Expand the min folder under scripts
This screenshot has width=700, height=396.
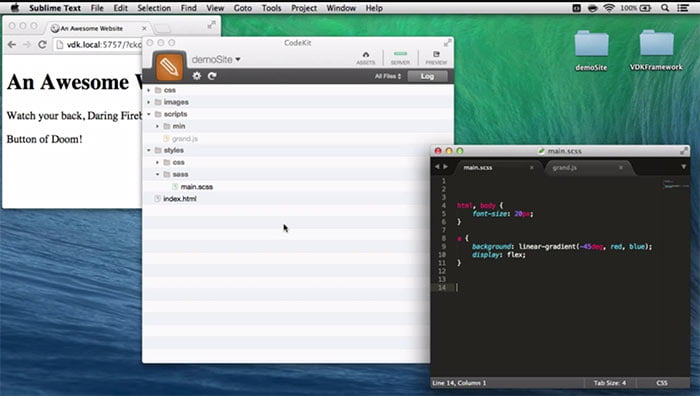[158, 126]
